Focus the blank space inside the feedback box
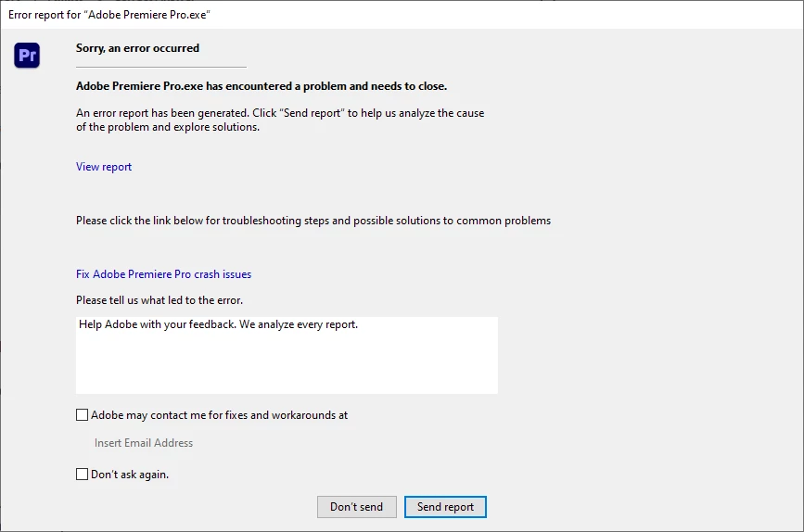This screenshot has width=804, height=532. (x=287, y=364)
